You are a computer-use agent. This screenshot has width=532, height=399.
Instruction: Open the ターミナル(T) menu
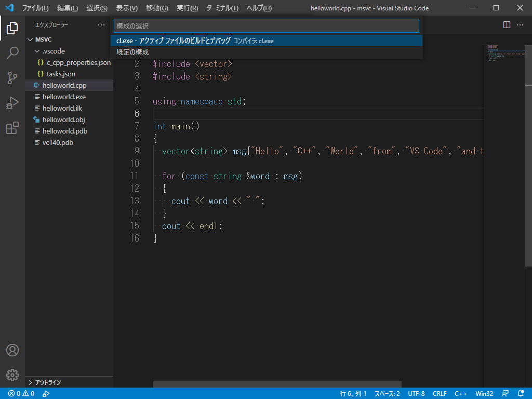[x=222, y=8]
